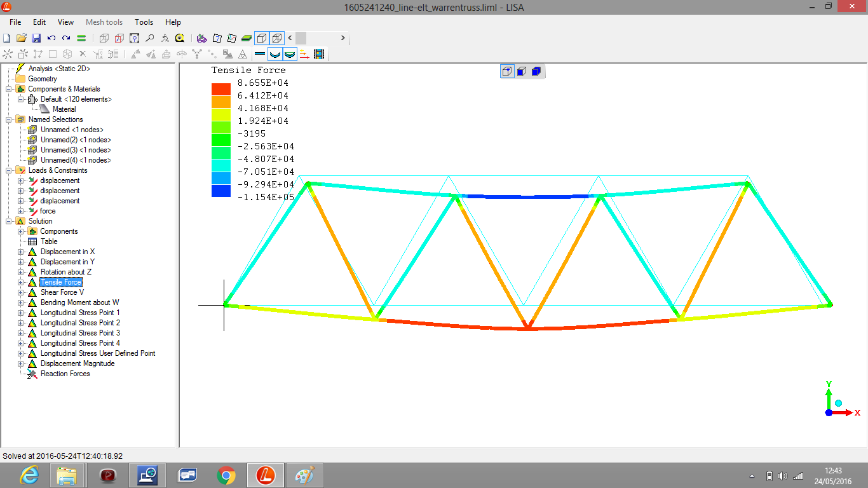Select the tape measure tool icon
Image resolution: width=868 pixels, height=488 pixels.
(x=180, y=38)
